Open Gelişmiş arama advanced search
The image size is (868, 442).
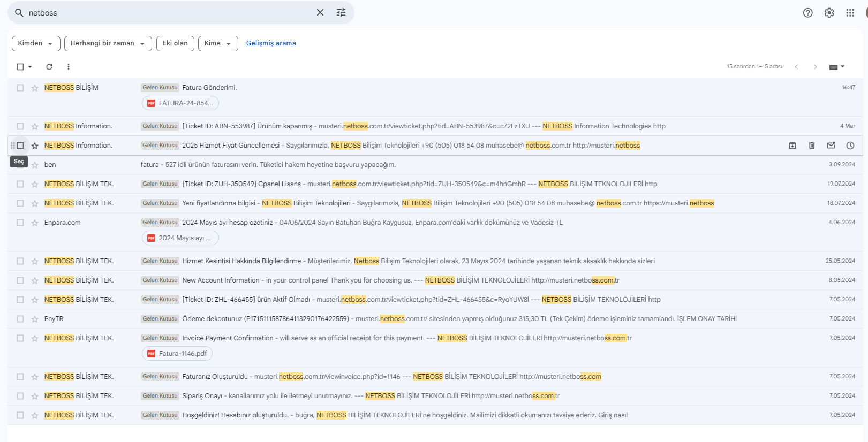coord(271,43)
